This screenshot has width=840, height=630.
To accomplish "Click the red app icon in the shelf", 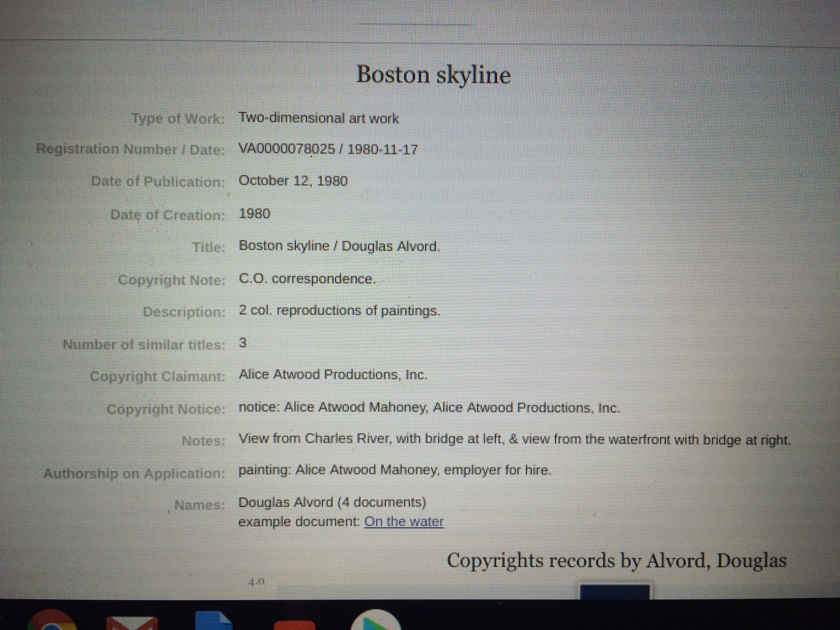I will [294, 624].
